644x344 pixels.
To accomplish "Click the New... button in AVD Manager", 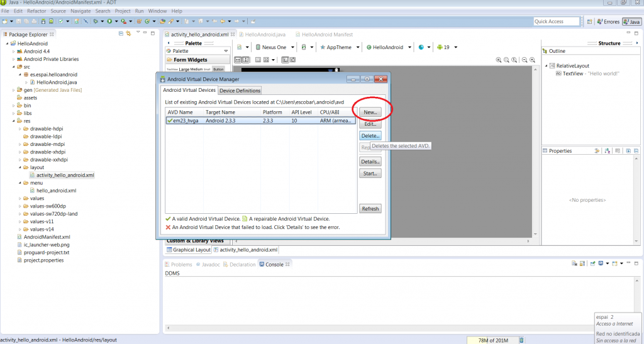I will click(x=370, y=111).
